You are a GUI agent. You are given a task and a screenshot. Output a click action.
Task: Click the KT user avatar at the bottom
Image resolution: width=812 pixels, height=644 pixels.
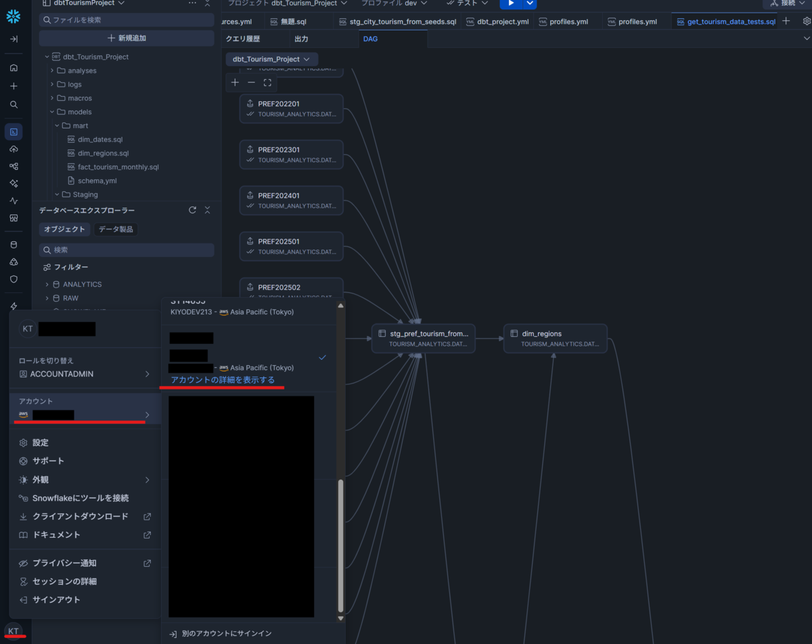pyautogui.click(x=14, y=630)
